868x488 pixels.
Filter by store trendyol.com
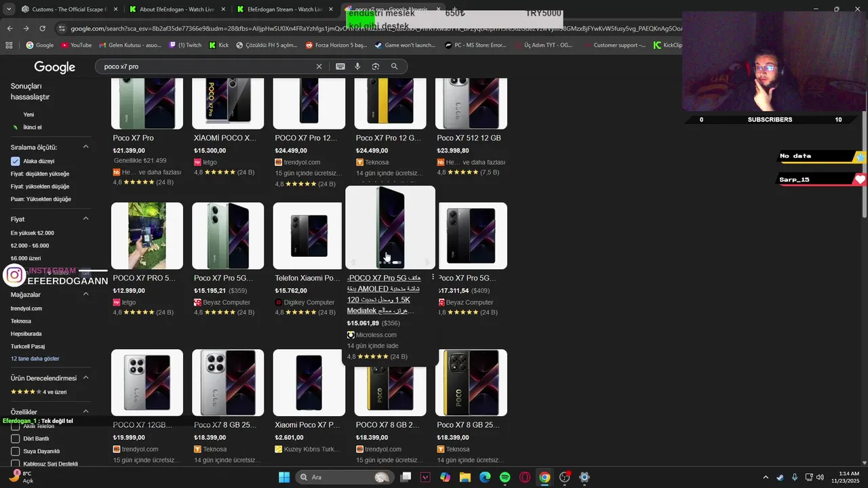click(26, 308)
